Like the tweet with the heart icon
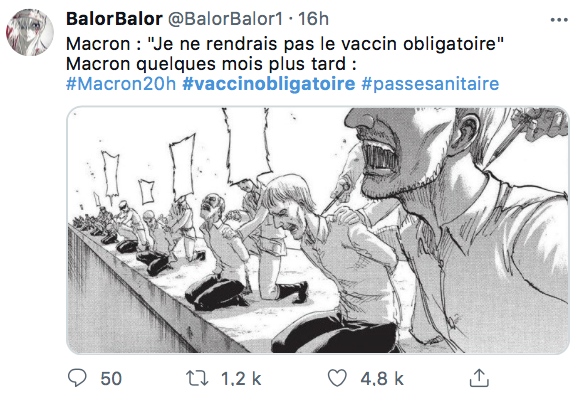Screen dimensions: 580x402 tap(337, 378)
